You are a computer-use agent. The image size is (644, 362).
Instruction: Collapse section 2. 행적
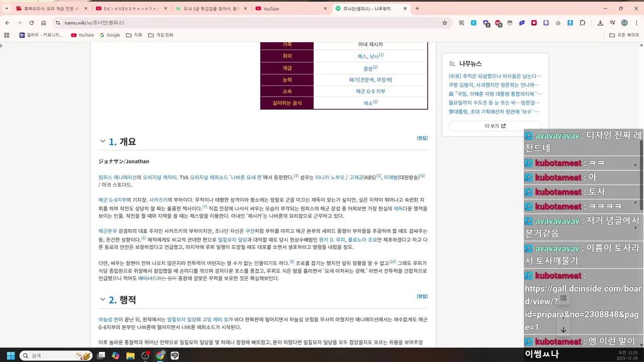click(103, 300)
